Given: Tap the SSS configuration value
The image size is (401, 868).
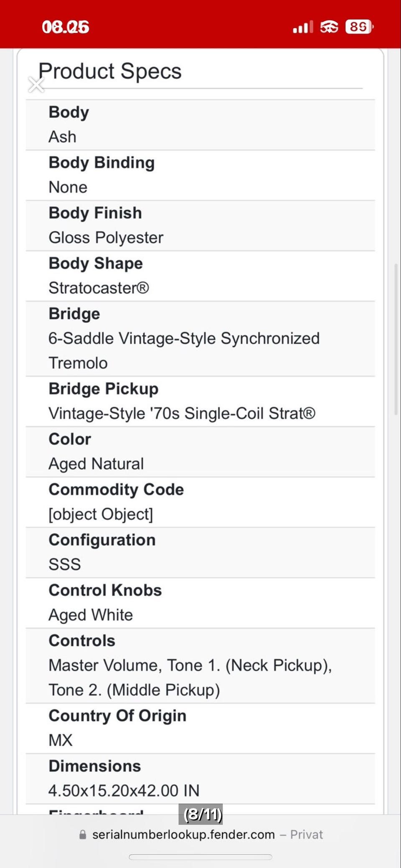Looking at the screenshot, I should [x=65, y=565].
